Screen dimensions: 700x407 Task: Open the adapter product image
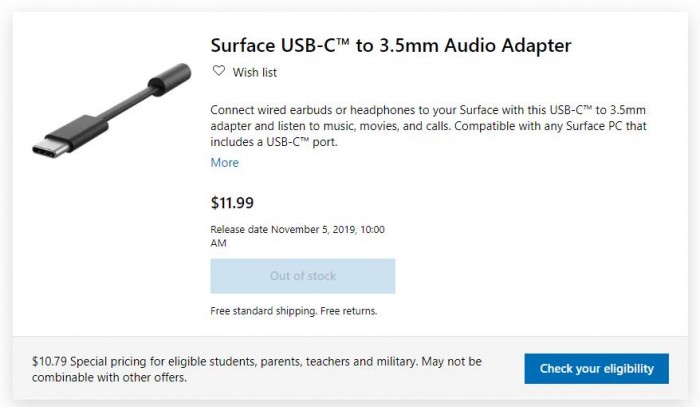tap(109, 117)
